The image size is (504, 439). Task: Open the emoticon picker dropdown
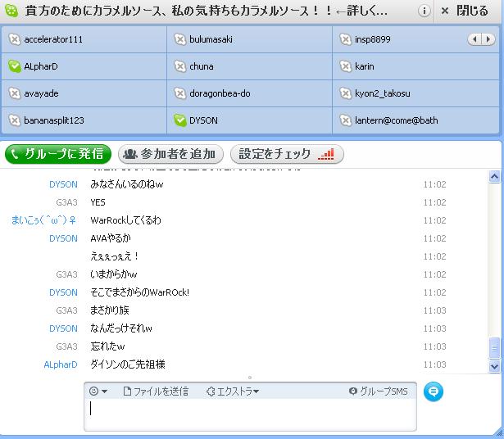[x=98, y=391]
